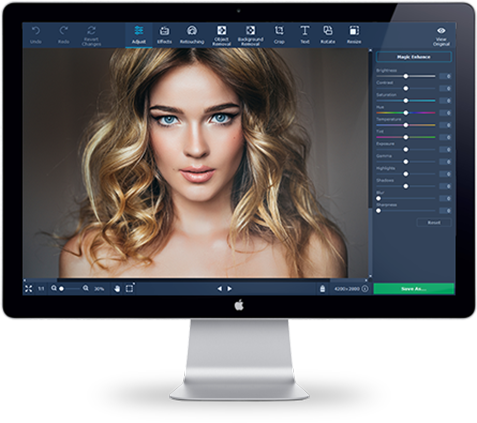Open the Resize tool
This screenshot has width=477, height=423.
[x=354, y=35]
